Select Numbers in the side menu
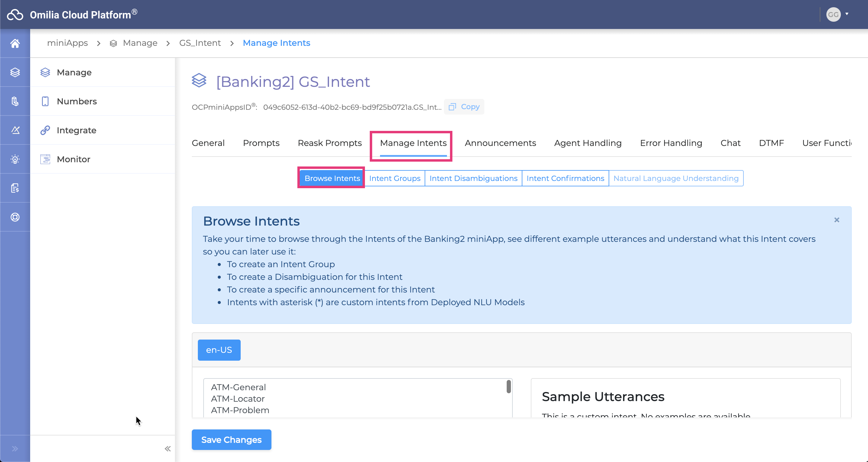Screen dimensions: 868x462 [x=103, y=101]
